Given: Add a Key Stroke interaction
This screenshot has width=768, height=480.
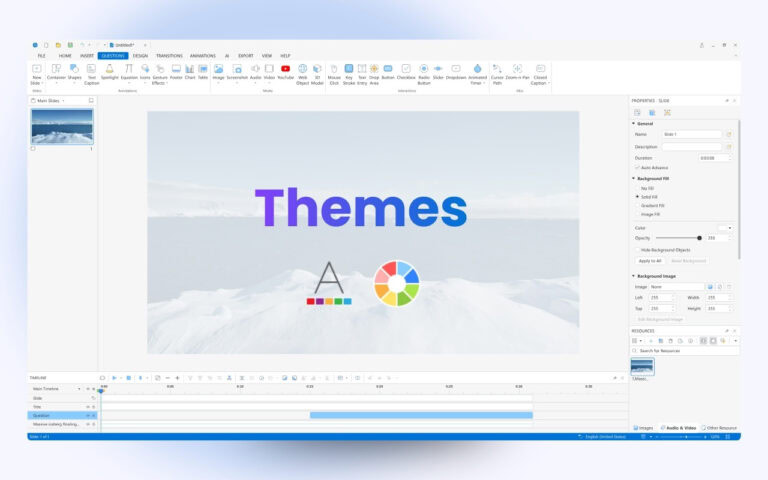Looking at the screenshot, I should 349,74.
